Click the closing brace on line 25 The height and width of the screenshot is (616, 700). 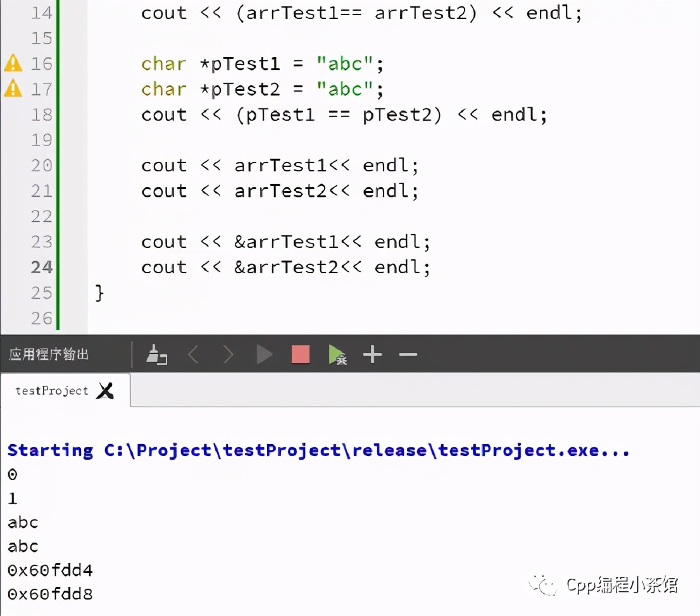[x=99, y=293]
